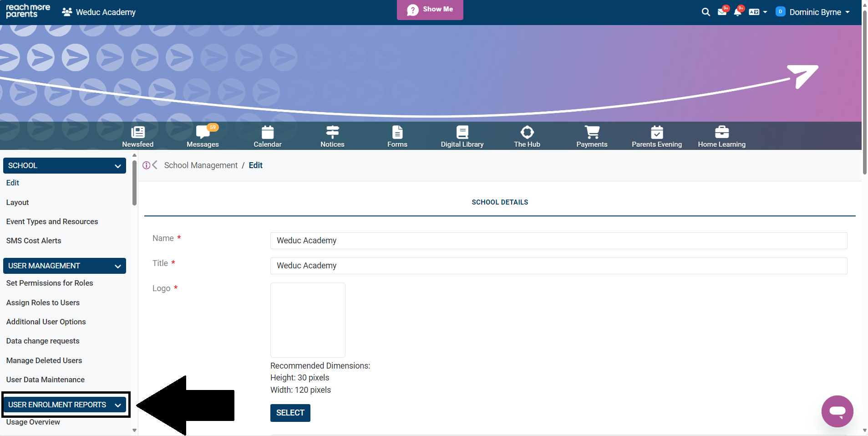The width and height of the screenshot is (868, 436).
Task: Open the notifications bell icon
Action: click(737, 12)
